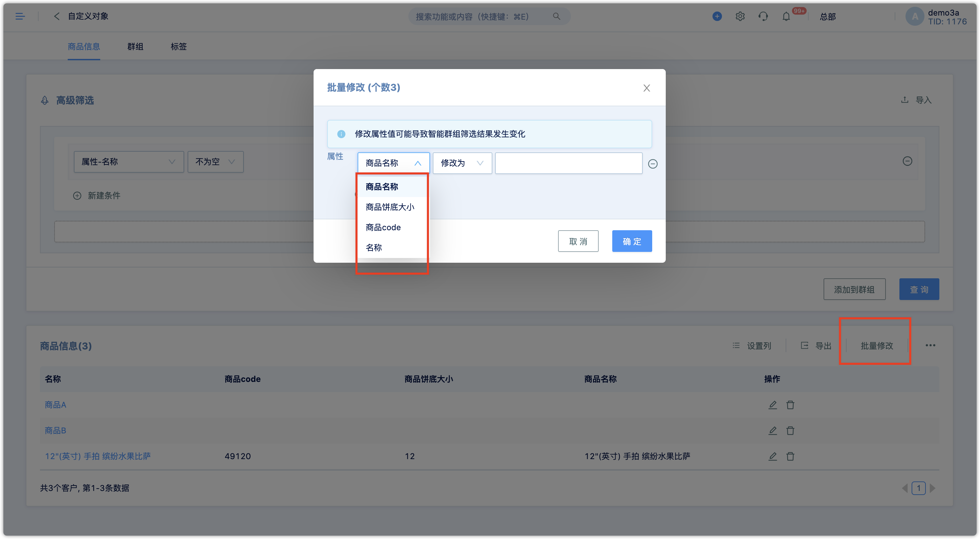Click the 批量修改 button

tap(876, 345)
